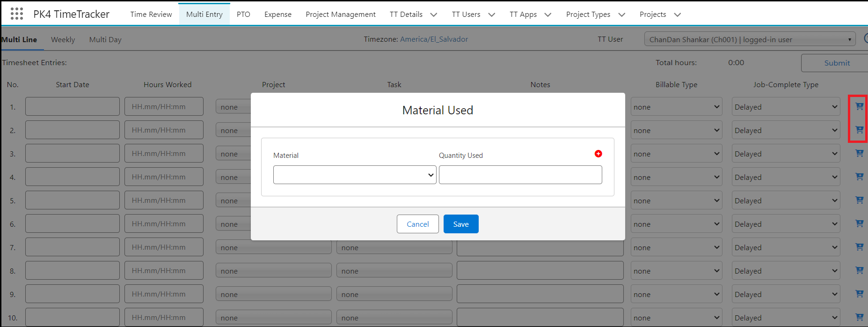Add a material row with the red plus icon
The width and height of the screenshot is (868, 327).
point(598,154)
